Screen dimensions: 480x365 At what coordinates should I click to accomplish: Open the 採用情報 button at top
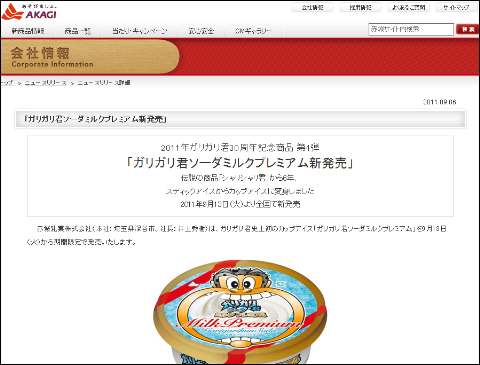(x=360, y=7)
